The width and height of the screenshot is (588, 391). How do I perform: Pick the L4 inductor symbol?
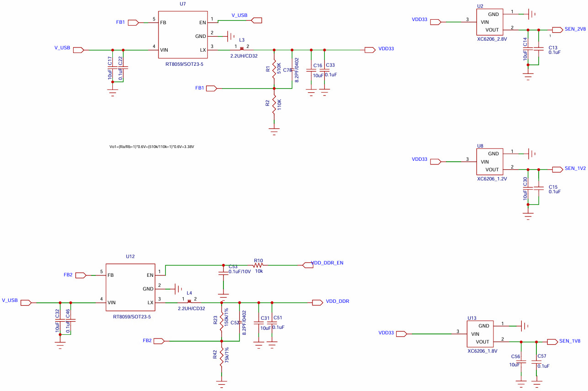189,302
